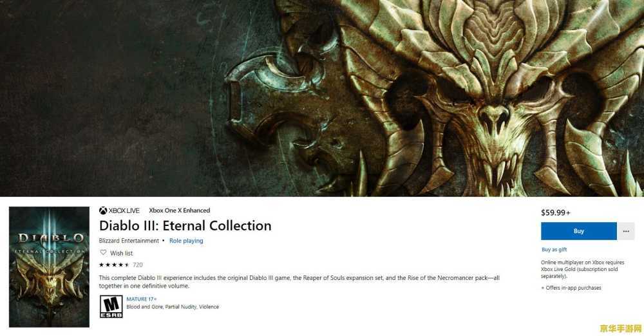
Task: Click the heart icon beside Wish list
Action: [x=104, y=252]
